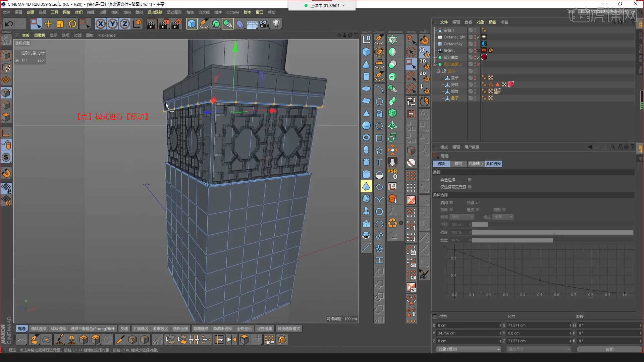644x362 pixels.
Task: Open the Octane menu
Action: (233, 12)
